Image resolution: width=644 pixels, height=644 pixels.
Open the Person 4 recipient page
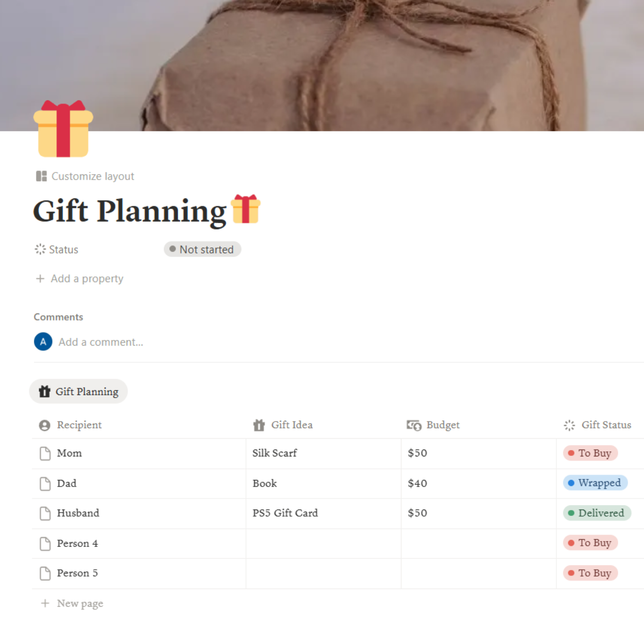77,544
